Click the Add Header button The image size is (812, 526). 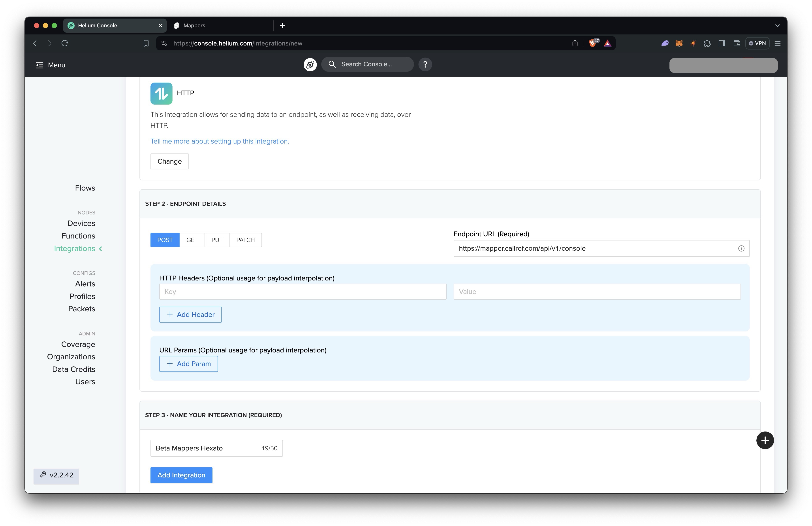(190, 315)
